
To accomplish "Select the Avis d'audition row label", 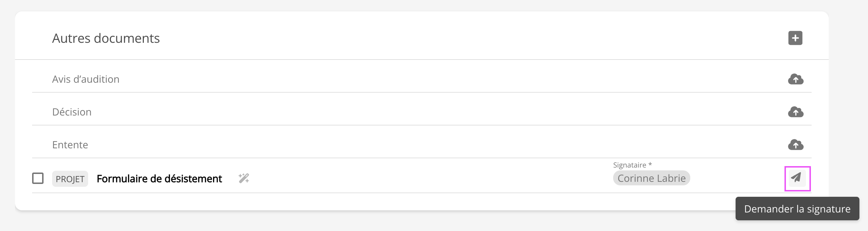I will click(x=86, y=79).
